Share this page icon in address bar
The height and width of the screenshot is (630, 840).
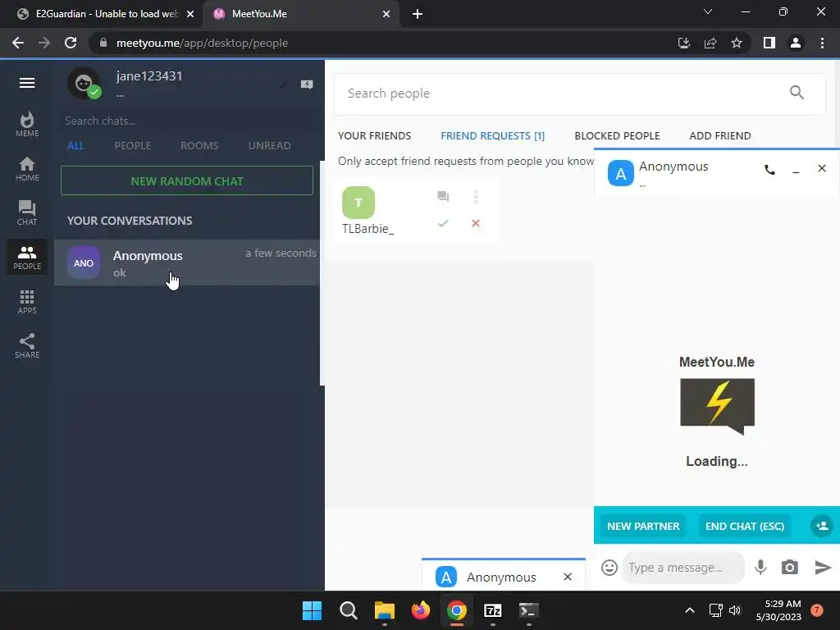click(x=710, y=43)
